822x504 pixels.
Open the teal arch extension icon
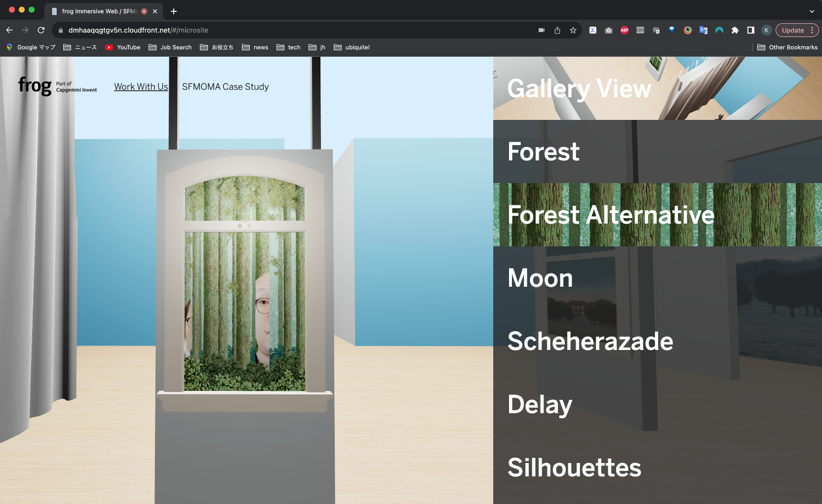(x=719, y=30)
